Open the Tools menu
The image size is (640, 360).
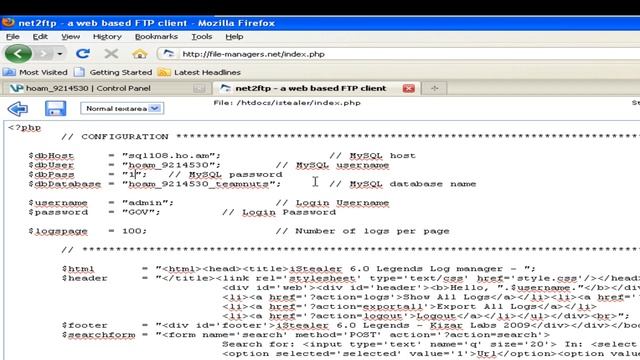(202, 36)
